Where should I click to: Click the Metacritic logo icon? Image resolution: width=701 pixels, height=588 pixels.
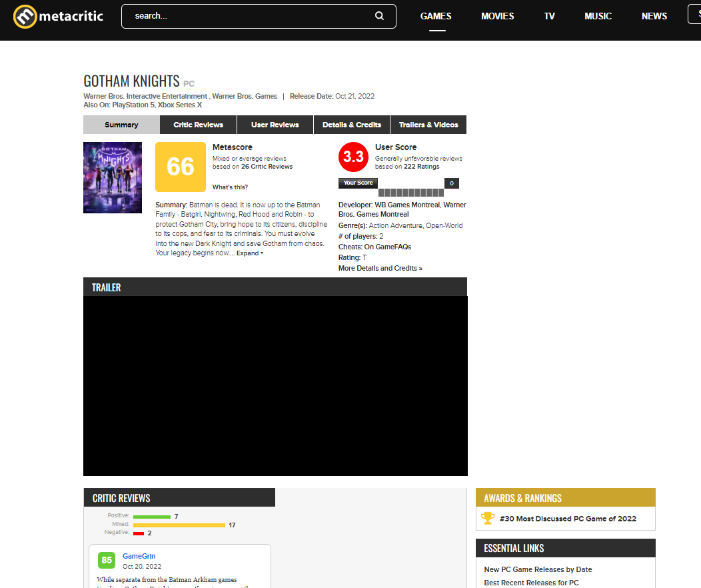(25, 16)
